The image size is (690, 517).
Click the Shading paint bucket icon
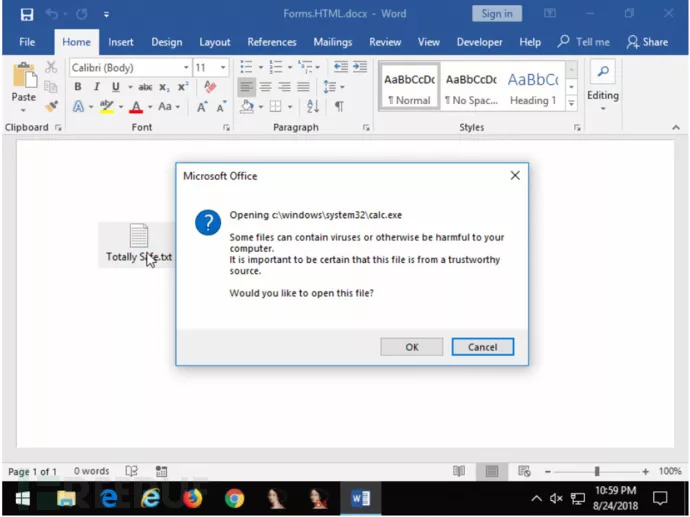pos(247,106)
